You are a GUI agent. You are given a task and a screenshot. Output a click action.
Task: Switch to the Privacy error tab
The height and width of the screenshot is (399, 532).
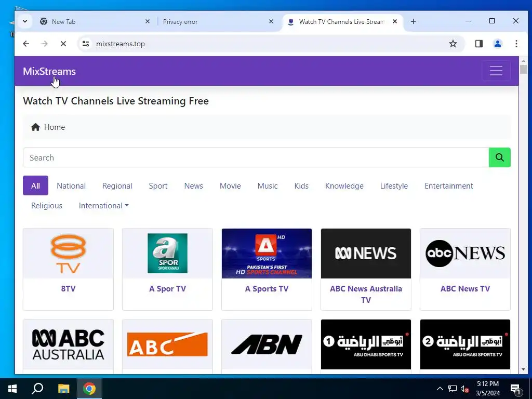[218, 21]
